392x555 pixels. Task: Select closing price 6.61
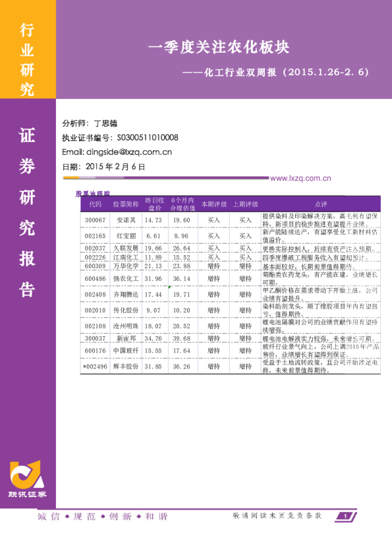[x=154, y=236]
